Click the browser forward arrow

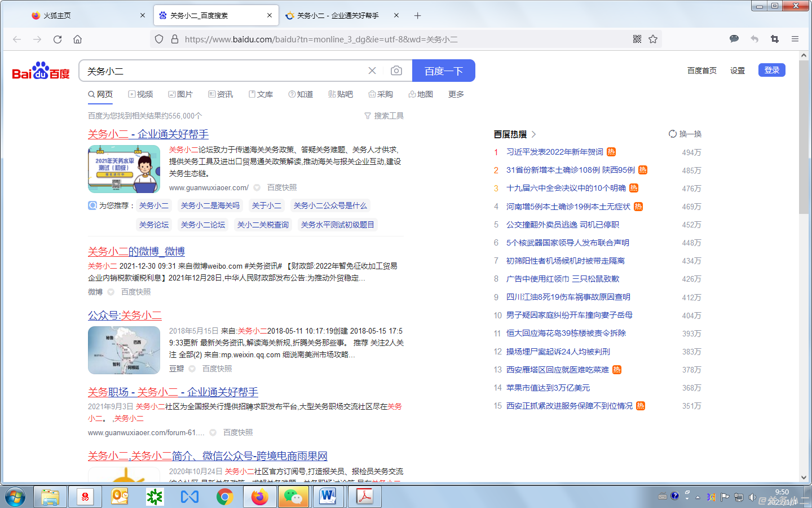(37, 39)
